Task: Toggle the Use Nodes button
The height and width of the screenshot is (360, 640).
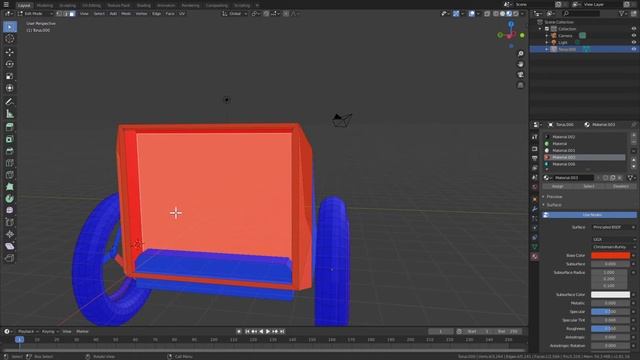Action: coord(589,215)
